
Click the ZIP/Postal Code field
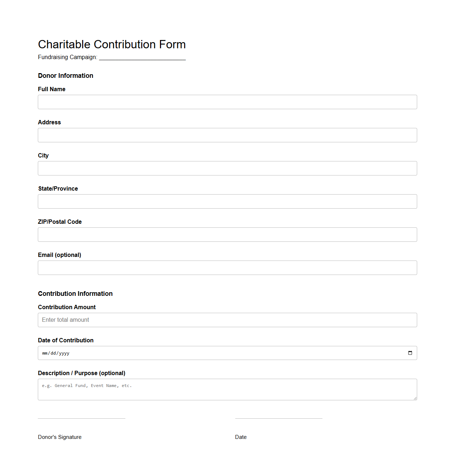[227, 235]
